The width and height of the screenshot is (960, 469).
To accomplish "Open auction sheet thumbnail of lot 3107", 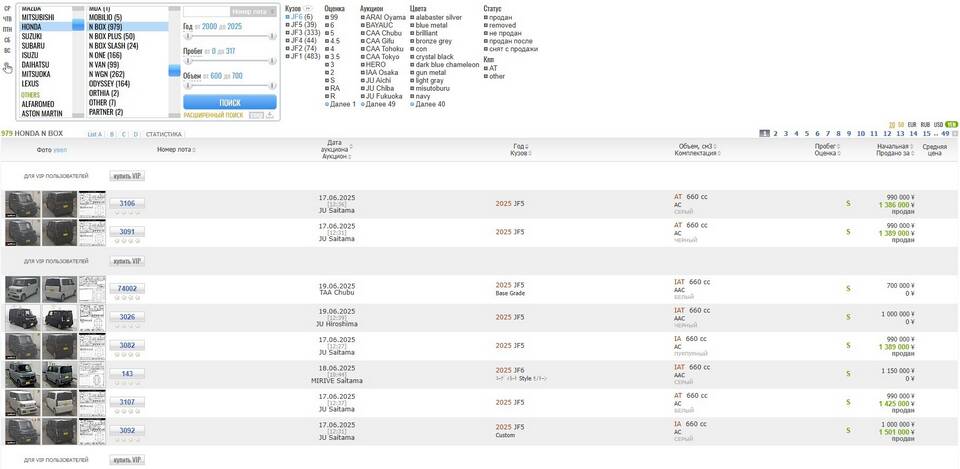I will point(92,403).
